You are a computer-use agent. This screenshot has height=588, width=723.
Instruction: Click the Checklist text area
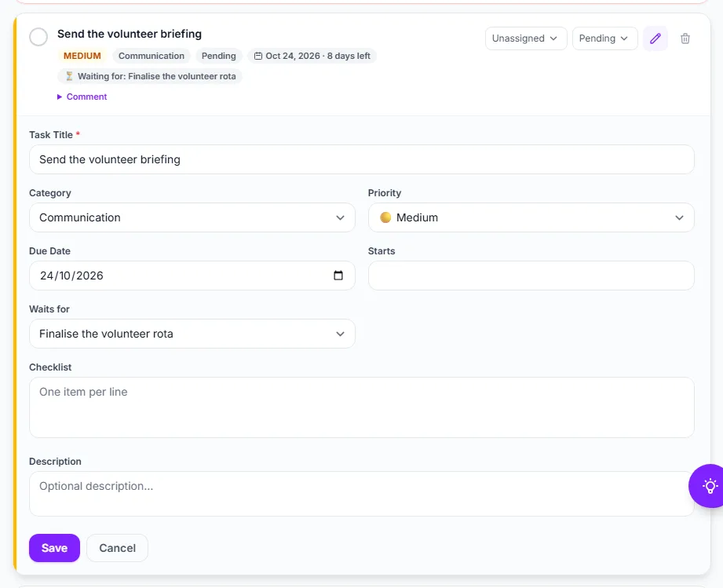click(x=361, y=407)
